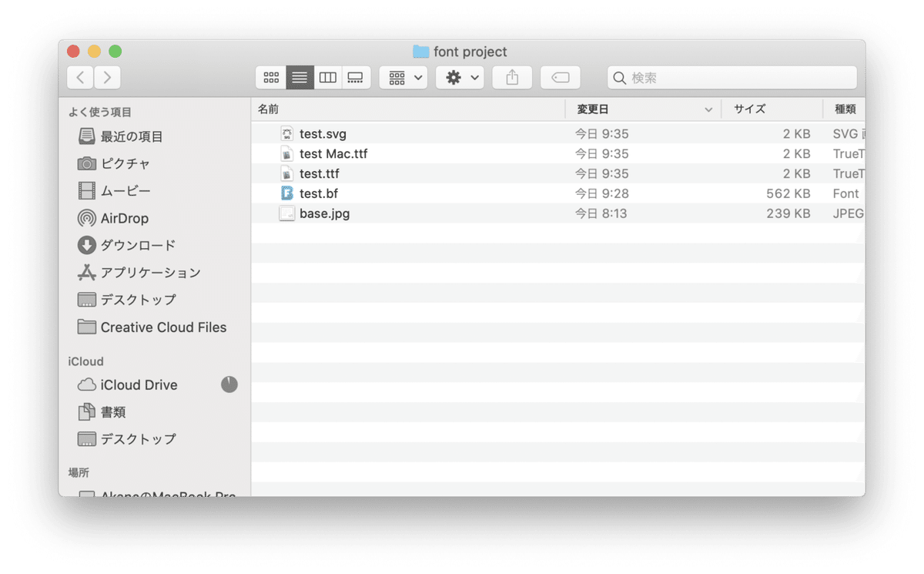Viewport: 924px width, 574px height.
Task: Select 書類 under iCloud section
Action: click(x=112, y=411)
